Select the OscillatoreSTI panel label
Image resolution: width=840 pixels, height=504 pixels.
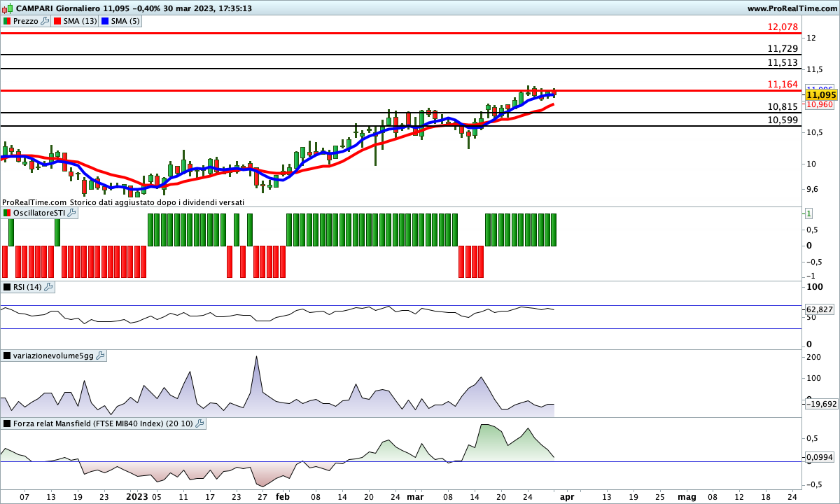(39, 213)
